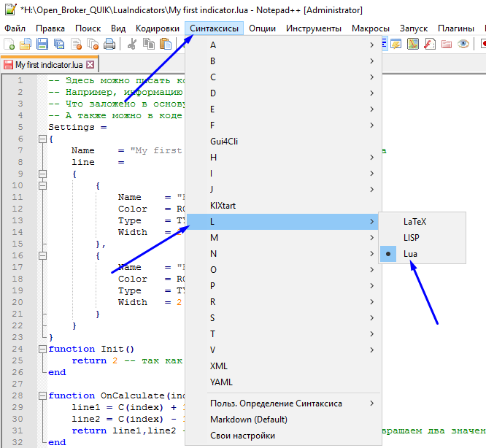486x448 pixels.
Task: Expand the P languages submenu
Action: (x=283, y=286)
